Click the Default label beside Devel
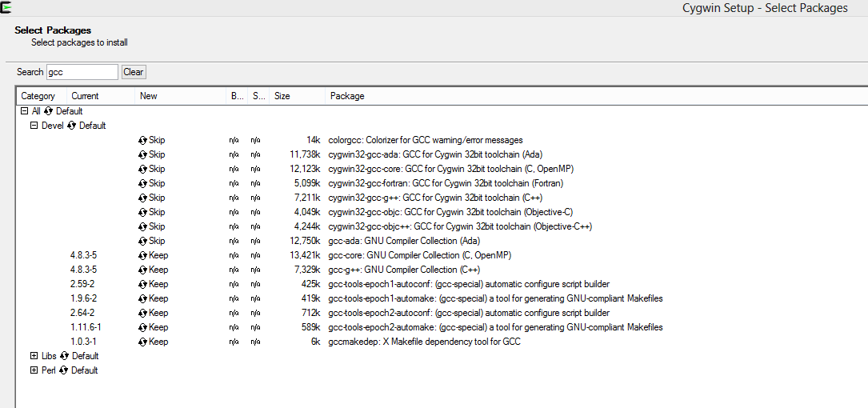Image resolution: width=868 pixels, height=408 pixels. pyautogui.click(x=93, y=126)
